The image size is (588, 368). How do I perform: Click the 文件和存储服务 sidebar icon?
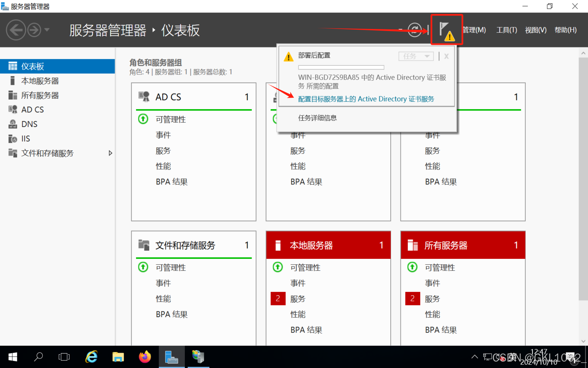[x=13, y=153]
